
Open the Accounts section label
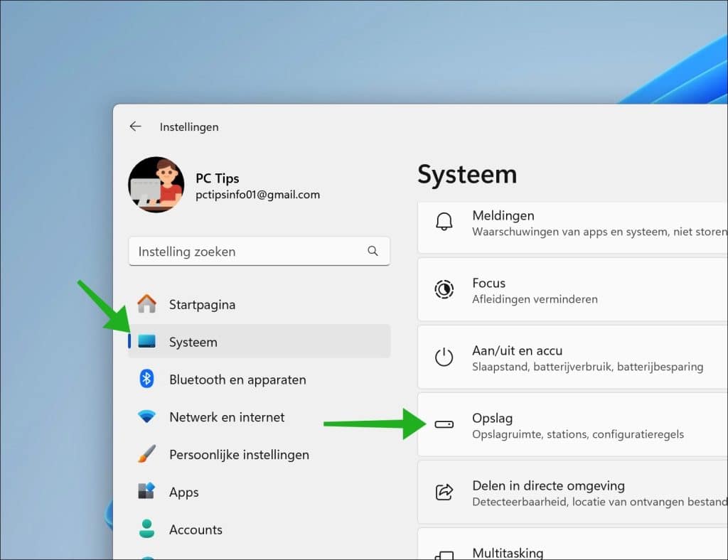coord(196,529)
